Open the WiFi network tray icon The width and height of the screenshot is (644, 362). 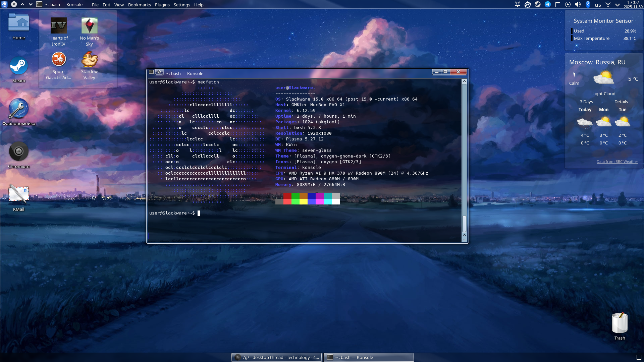608,4
